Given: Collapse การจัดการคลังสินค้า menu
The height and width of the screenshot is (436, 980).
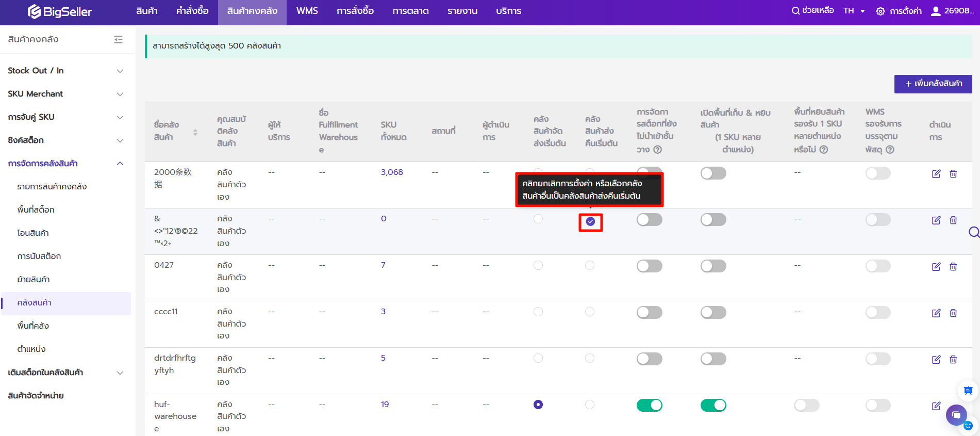Looking at the screenshot, I should click(x=66, y=164).
